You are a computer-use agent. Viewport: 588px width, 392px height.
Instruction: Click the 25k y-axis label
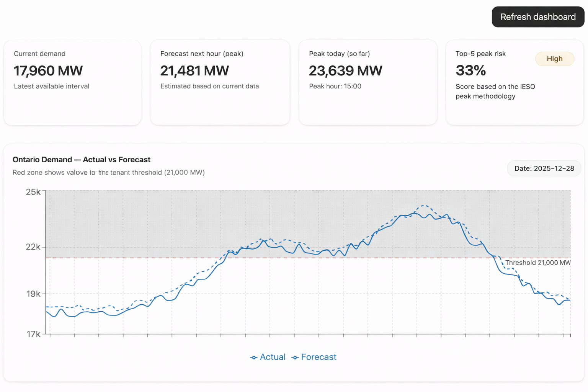[34, 192]
